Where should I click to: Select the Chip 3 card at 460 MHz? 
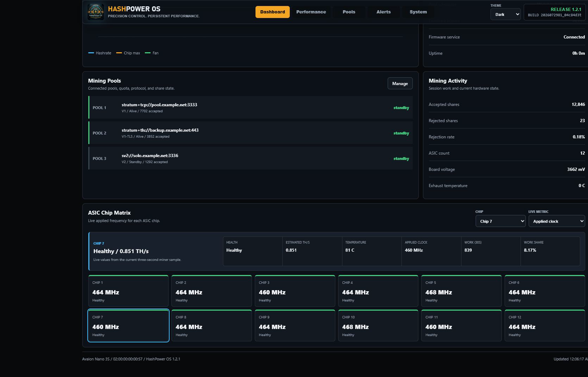pos(295,291)
